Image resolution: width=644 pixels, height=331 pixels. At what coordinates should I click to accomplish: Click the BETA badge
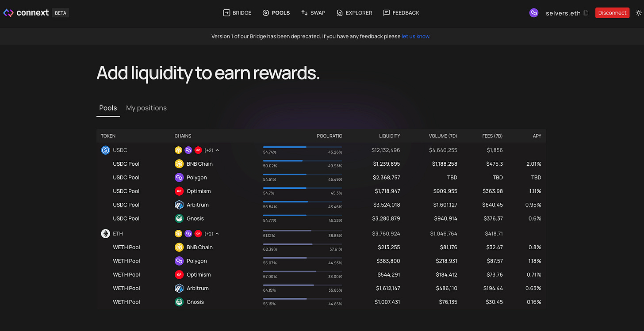pos(61,13)
